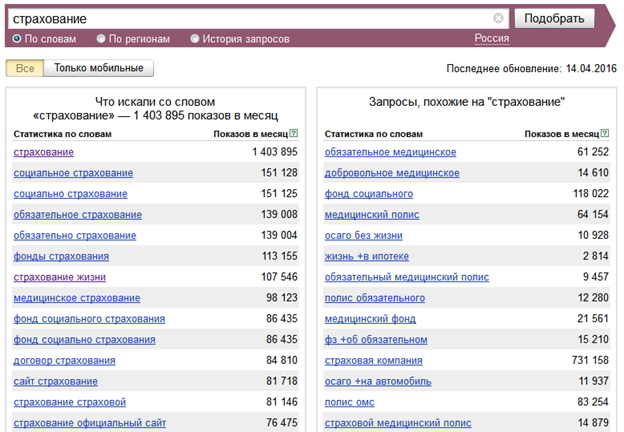Select the История запросов radio button

tap(195, 39)
